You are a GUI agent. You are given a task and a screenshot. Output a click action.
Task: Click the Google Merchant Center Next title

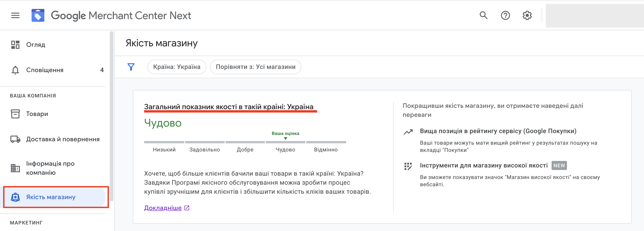[x=121, y=16]
